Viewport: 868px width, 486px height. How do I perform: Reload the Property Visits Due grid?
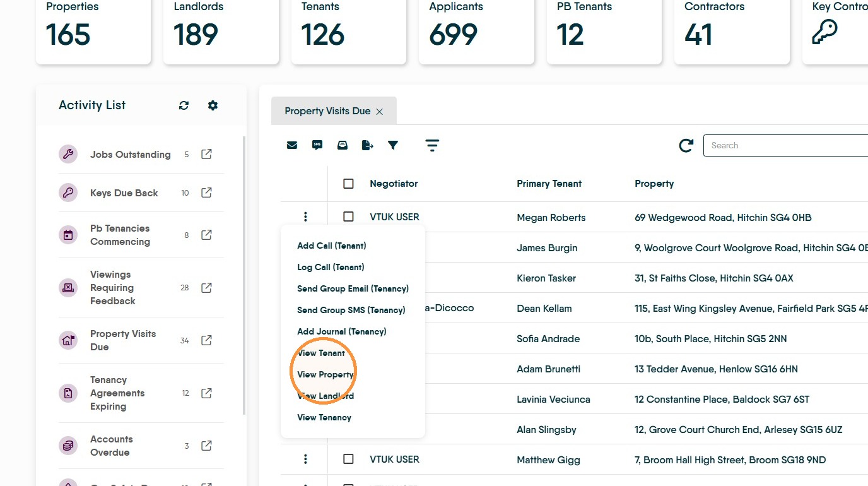pos(686,146)
